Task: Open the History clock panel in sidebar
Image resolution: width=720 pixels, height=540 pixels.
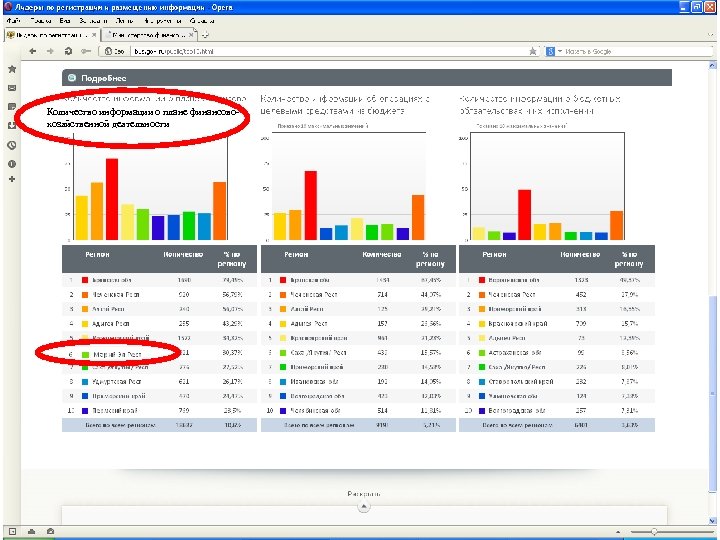Action: 12,145
